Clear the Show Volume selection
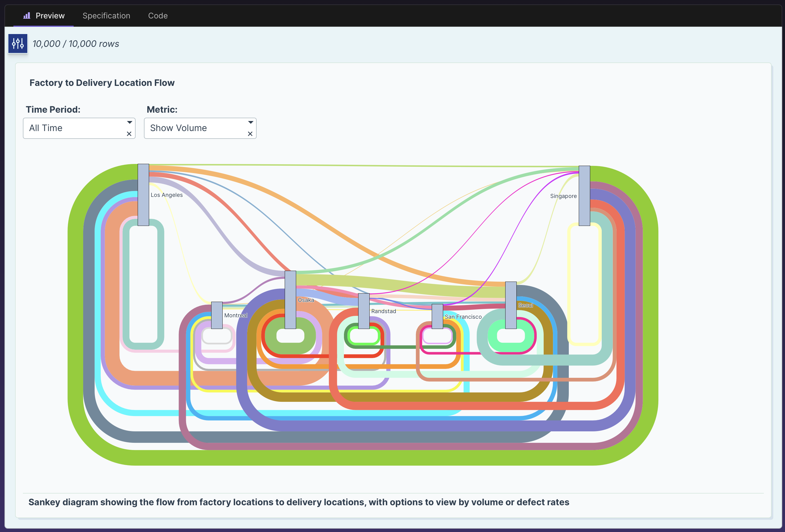Image resolution: width=785 pixels, height=532 pixels. click(250, 134)
